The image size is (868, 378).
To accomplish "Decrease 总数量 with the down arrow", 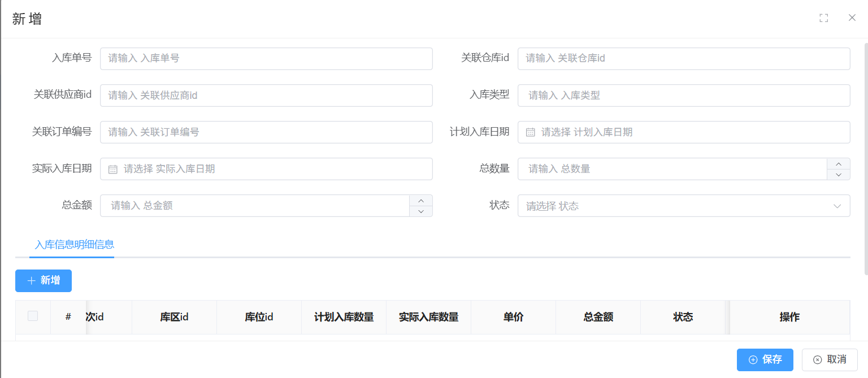I will pyautogui.click(x=838, y=175).
